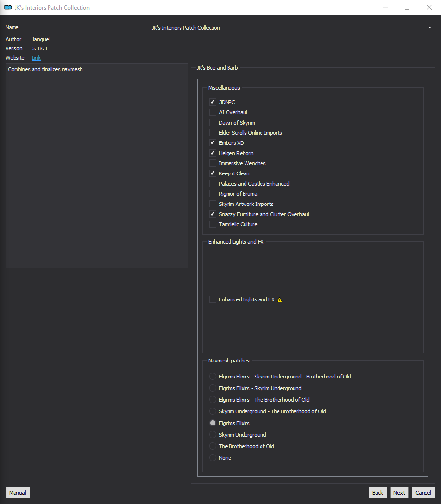Uncheck the 3DNPC checkbox
The image size is (441, 504).
[x=212, y=102]
